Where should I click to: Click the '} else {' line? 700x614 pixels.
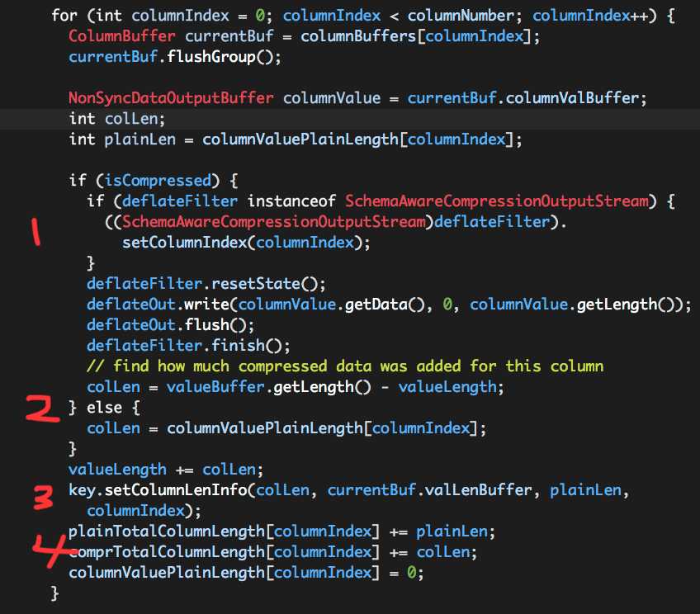(104, 408)
